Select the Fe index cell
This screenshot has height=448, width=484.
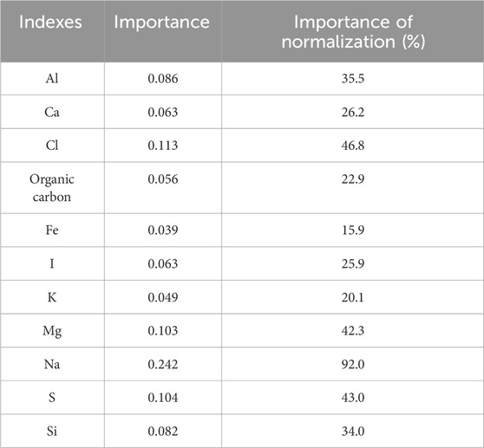coord(52,230)
